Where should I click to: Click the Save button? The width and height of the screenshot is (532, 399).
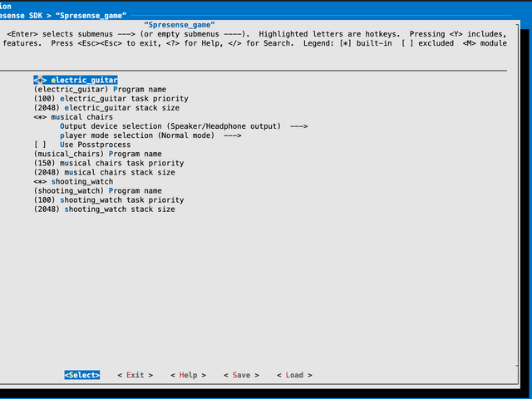[241, 375]
